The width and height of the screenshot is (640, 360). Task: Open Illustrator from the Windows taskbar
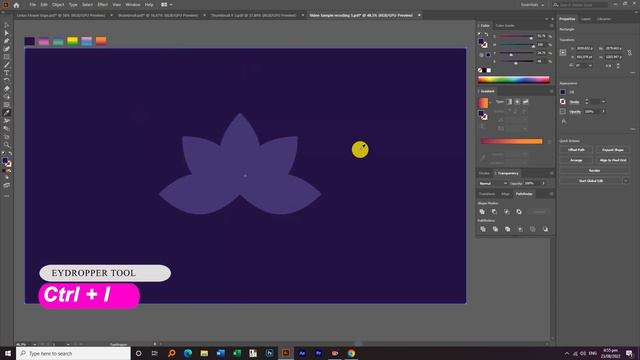[x=286, y=353]
